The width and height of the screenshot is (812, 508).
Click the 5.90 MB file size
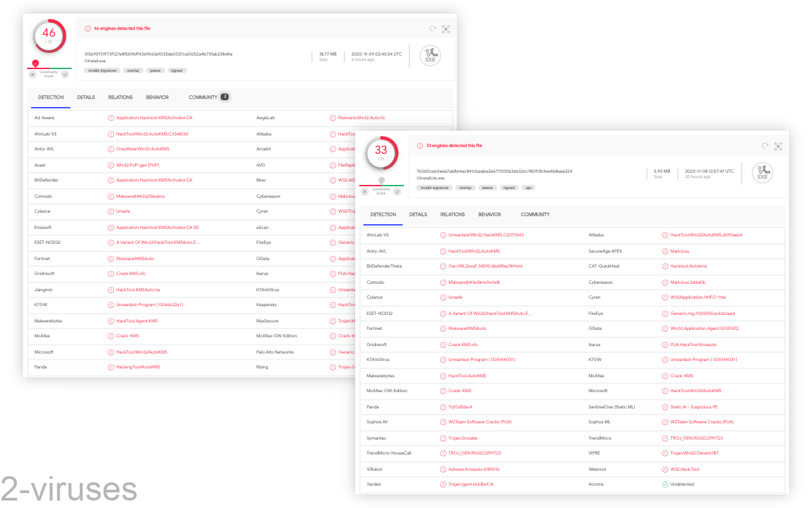[662, 171]
